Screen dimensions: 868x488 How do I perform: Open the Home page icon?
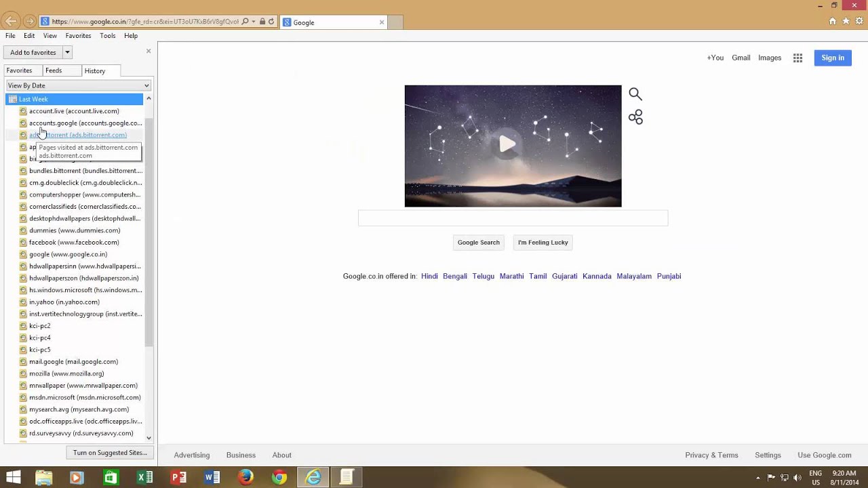[833, 22]
